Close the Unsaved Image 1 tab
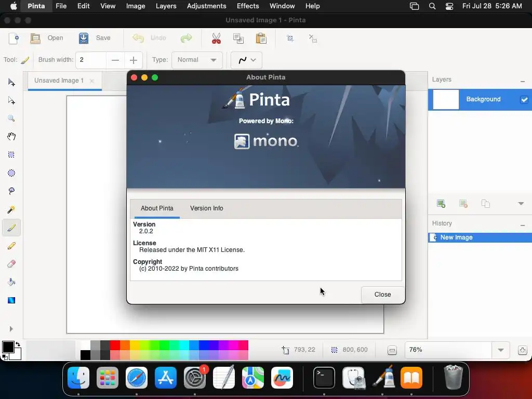This screenshot has width=532, height=399. [x=91, y=81]
